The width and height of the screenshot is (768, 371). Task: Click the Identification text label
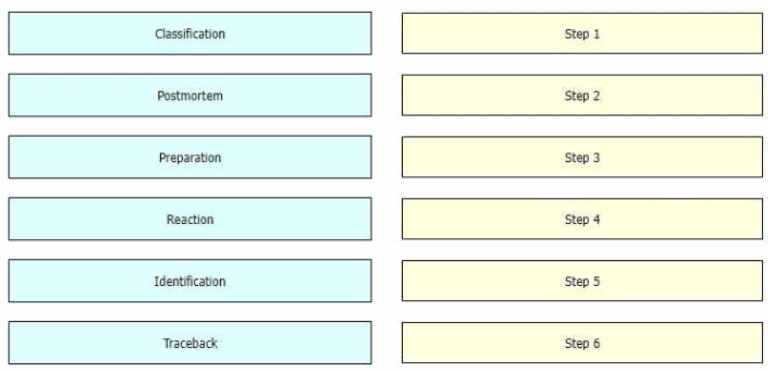[190, 281]
